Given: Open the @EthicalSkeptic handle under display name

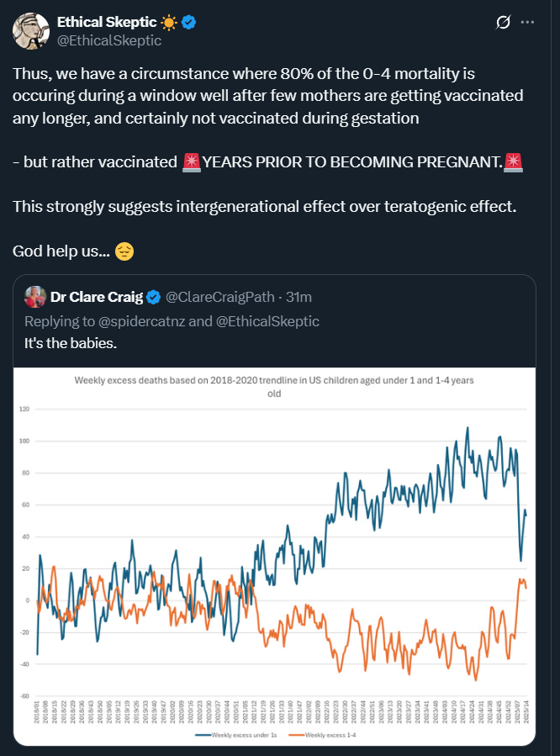Looking at the screenshot, I should pos(109,40).
